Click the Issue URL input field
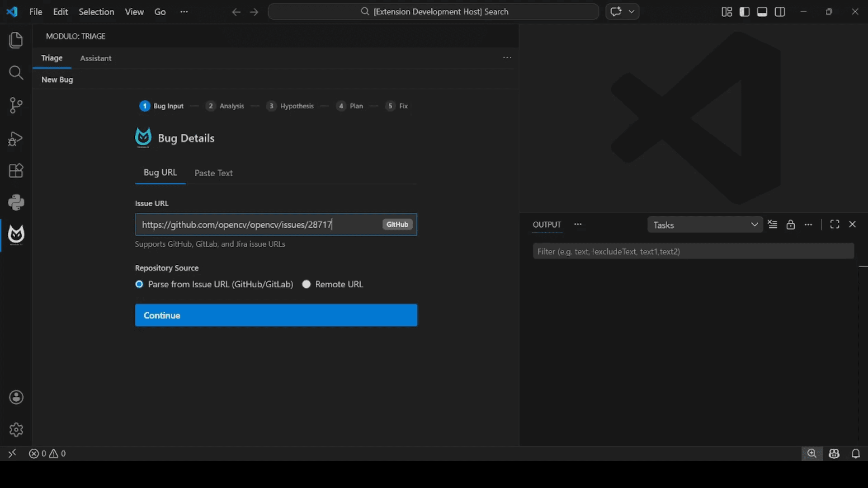The width and height of the screenshot is (868, 488). 258,225
